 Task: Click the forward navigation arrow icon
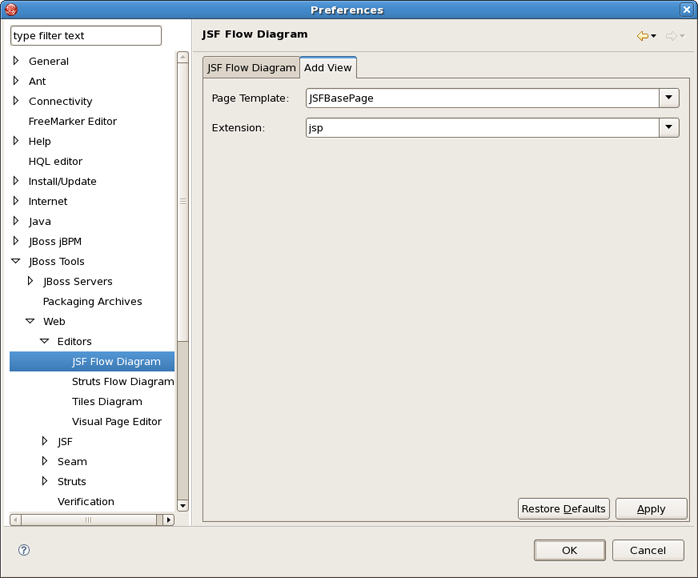point(671,36)
